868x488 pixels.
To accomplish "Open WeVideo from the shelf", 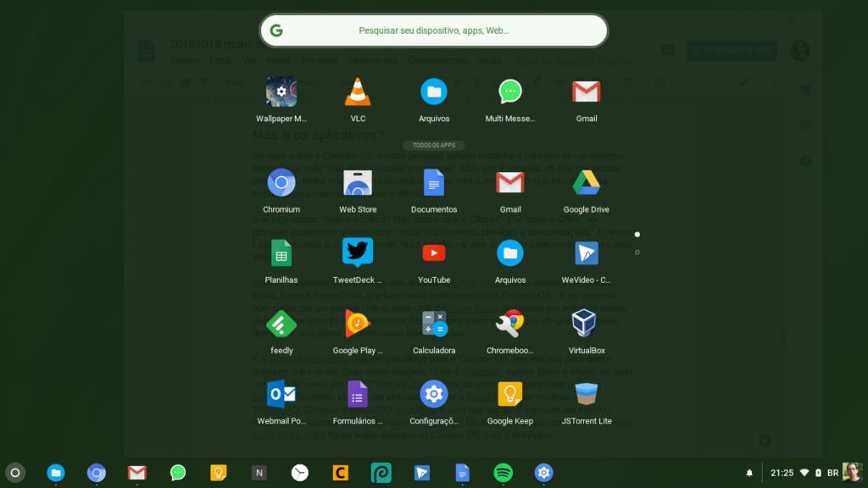I will pyautogui.click(x=422, y=473).
